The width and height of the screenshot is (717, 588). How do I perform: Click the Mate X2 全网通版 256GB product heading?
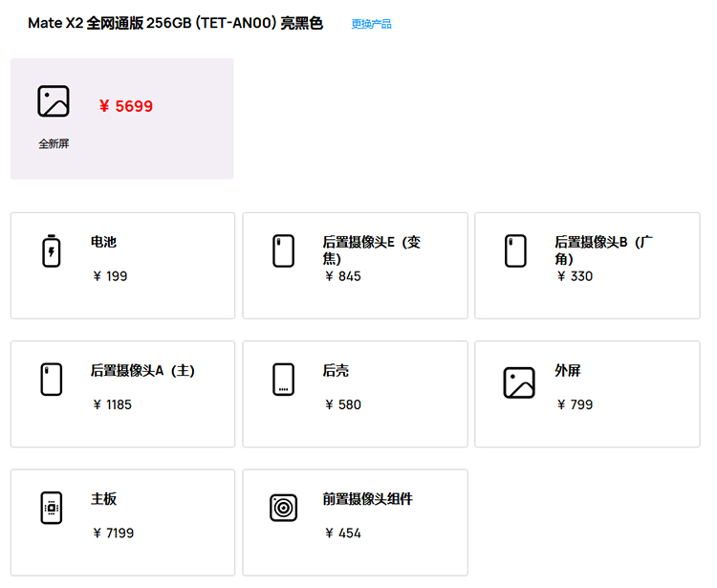tap(175, 23)
